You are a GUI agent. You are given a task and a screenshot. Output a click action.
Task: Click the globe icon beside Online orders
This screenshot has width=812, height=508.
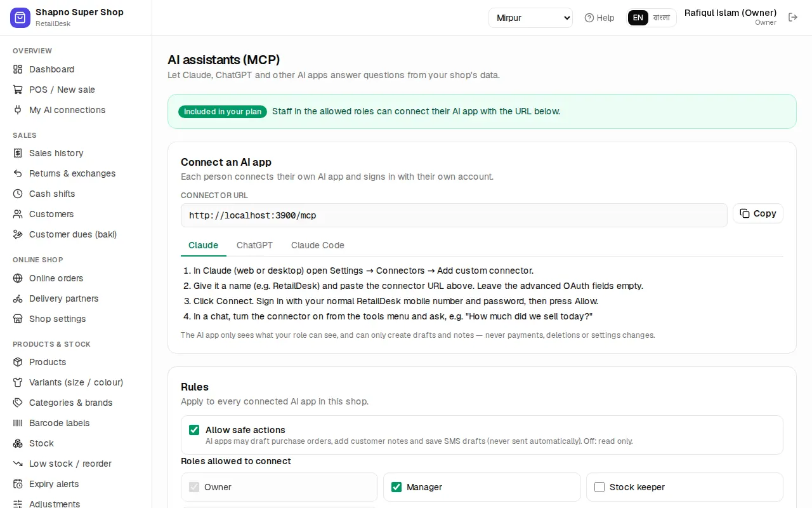18,278
